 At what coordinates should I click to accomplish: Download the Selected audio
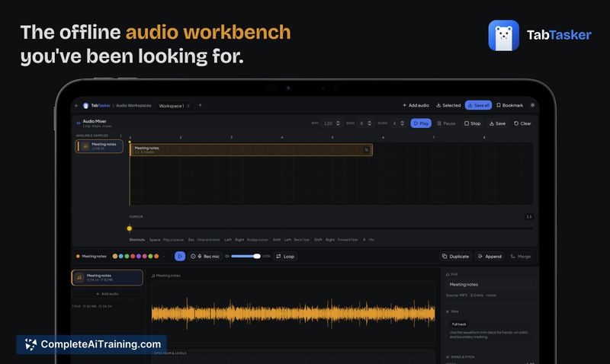[x=448, y=105]
